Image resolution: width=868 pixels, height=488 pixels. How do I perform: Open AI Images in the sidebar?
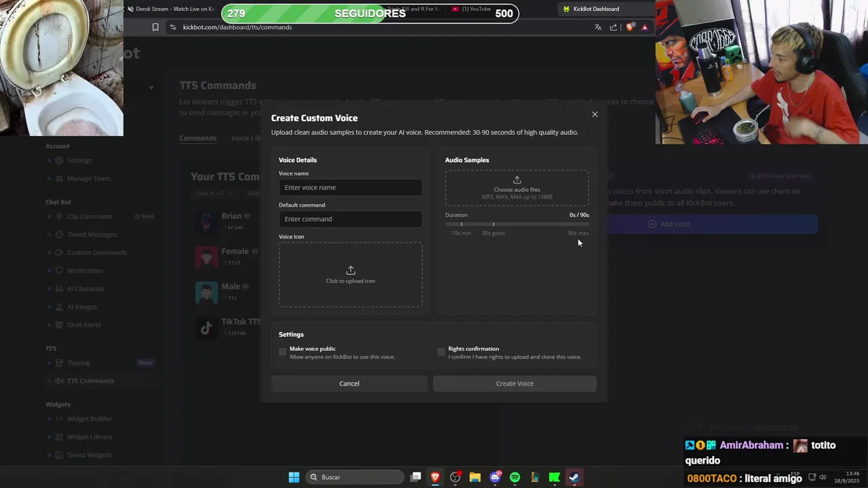tap(82, 307)
